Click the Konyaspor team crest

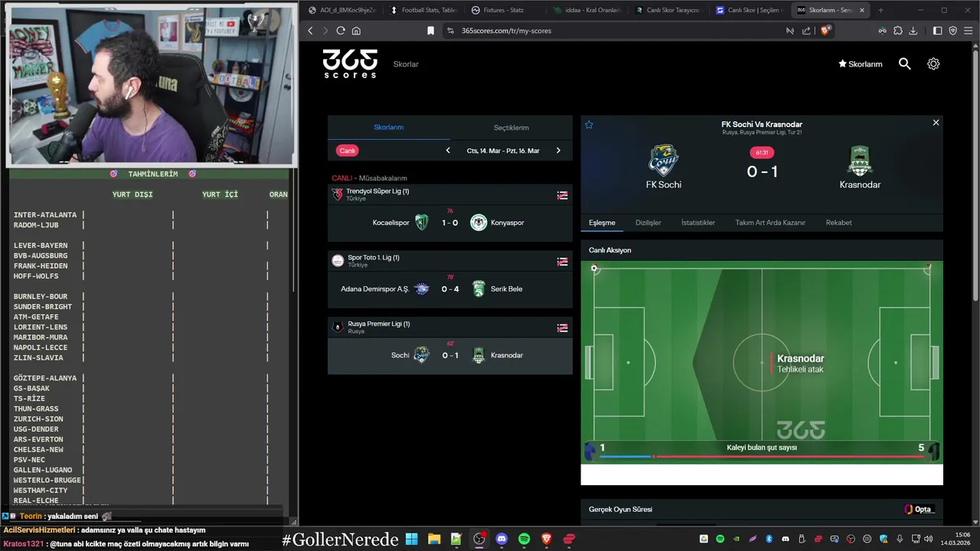point(479,223)
